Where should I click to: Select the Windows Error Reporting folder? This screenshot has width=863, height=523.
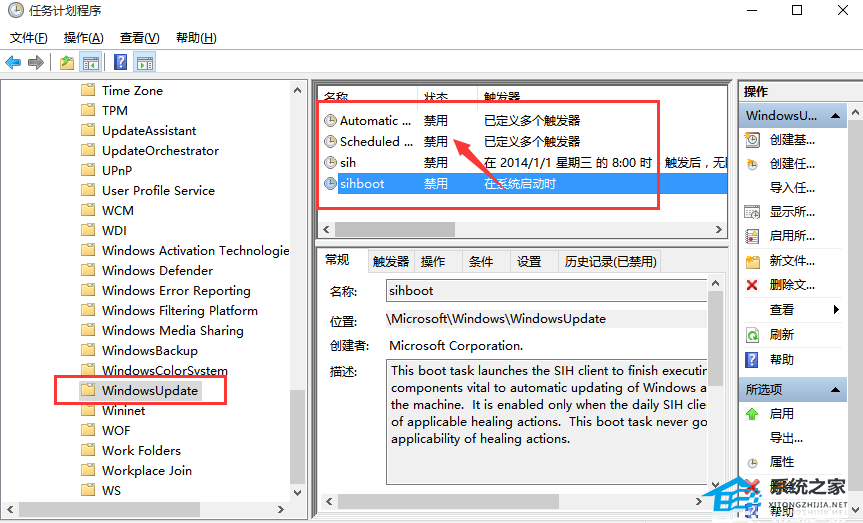tap(176, 291)
